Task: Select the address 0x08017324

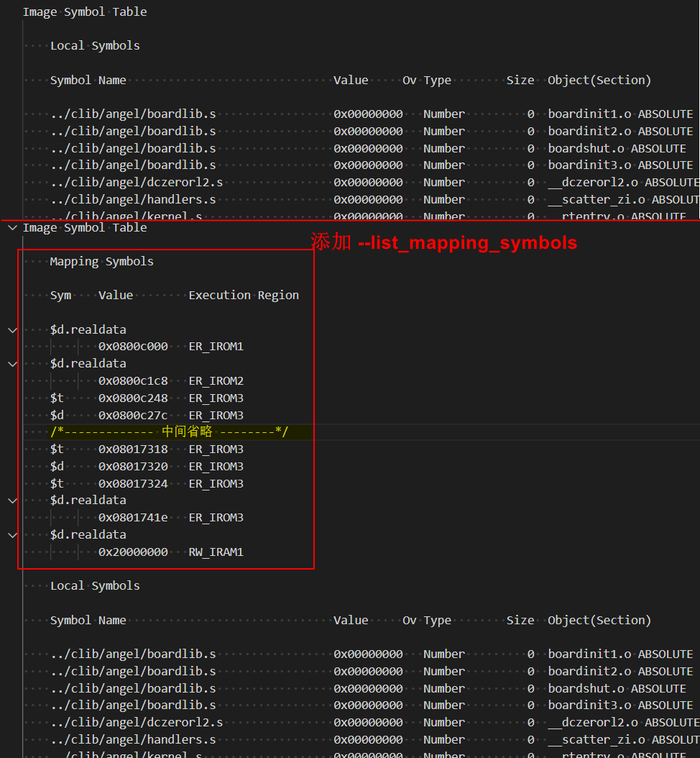Action: coord(134,484)
